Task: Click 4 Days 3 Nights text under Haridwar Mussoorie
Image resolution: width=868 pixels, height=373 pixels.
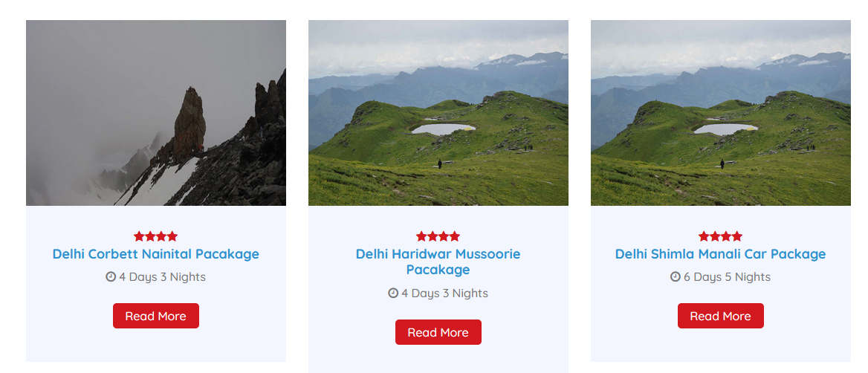Action: pyautogui.click(x=444, y=293)
